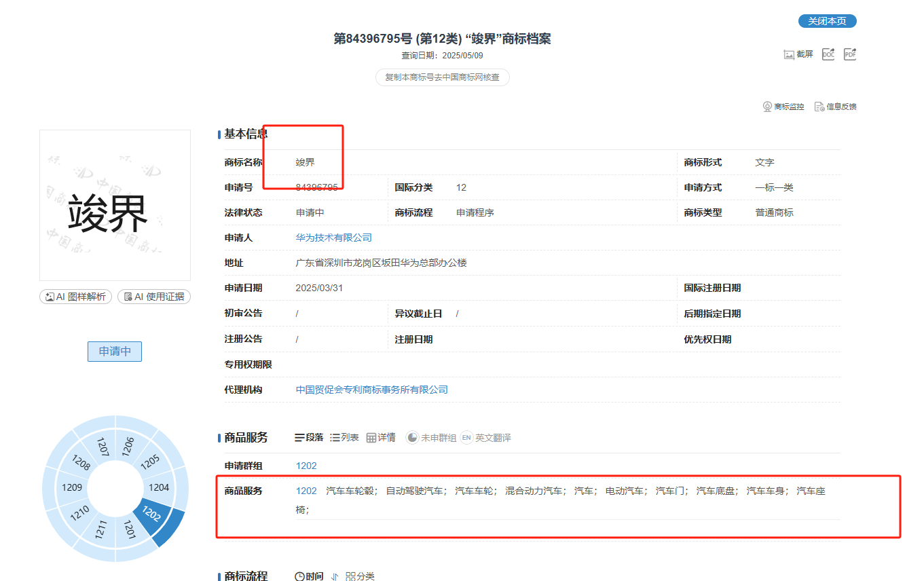Click 复制本商标号去中国商标网核查 button
The width and height of the screenshot is (924, 581).
[443, 77]
